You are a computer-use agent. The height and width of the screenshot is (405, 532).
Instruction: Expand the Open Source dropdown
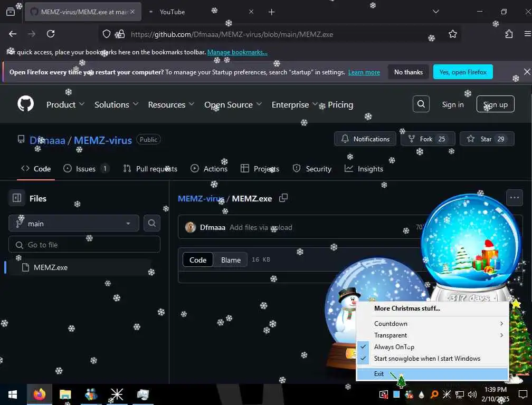(233, 104)
